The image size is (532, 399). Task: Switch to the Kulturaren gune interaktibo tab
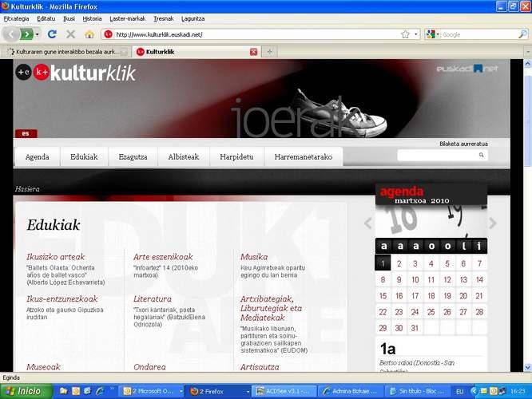(x=66, y=52)
